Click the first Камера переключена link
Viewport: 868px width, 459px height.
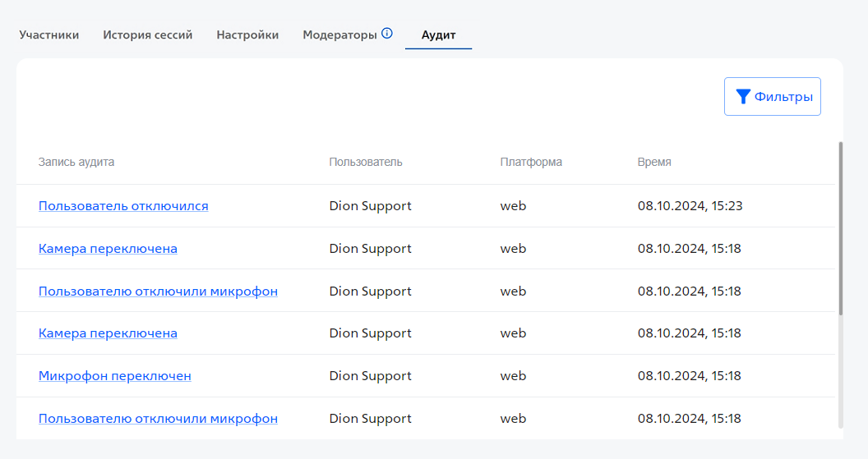[108, 249]
